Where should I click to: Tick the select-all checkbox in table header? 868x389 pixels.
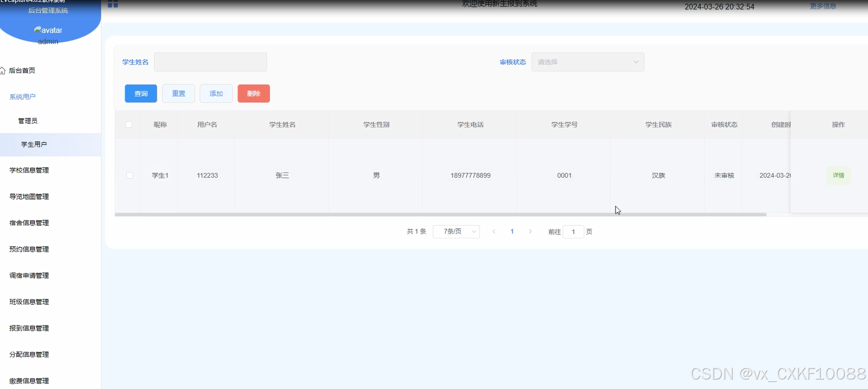[x=129, y=125]
